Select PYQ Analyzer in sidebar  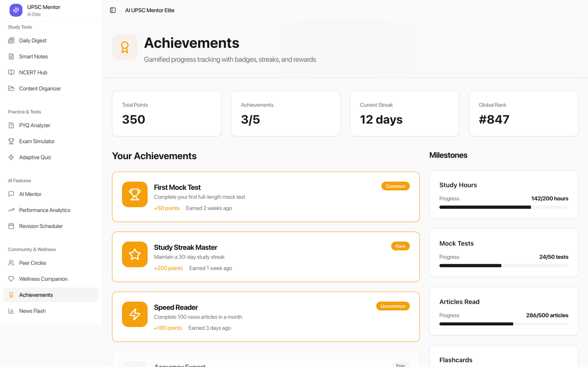tap(51, 125)
